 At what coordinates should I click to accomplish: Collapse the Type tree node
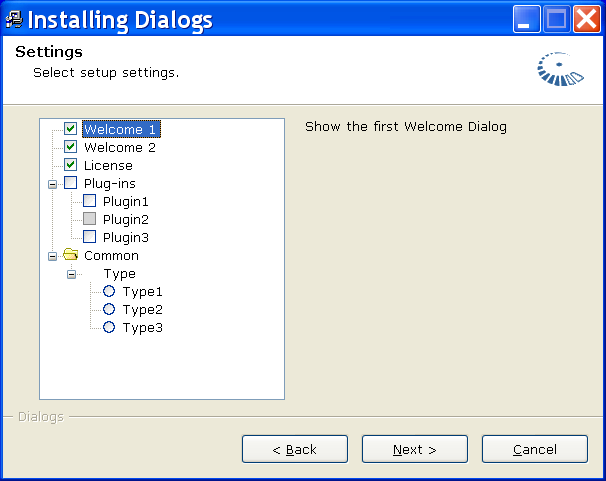[x=71, y=274]
